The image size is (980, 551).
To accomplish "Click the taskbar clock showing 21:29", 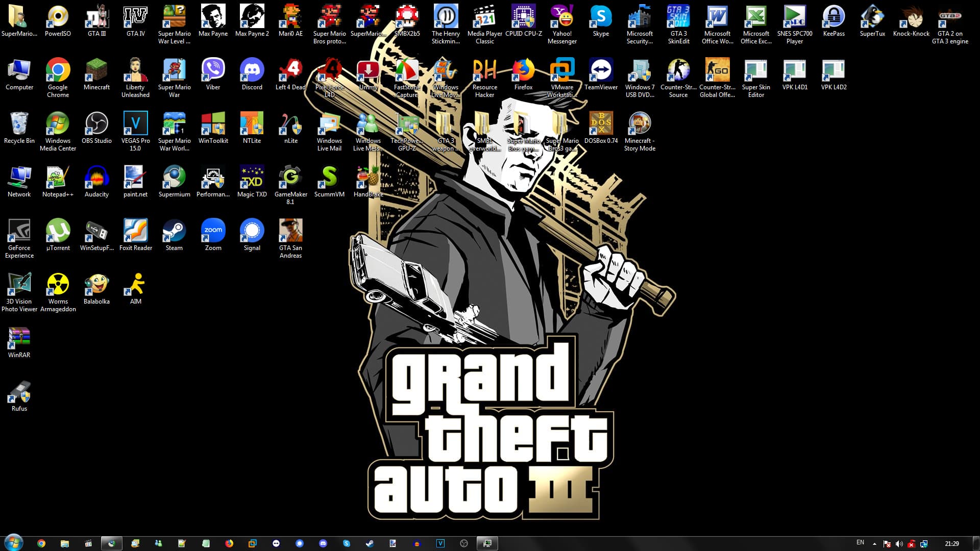I will pyautogui.click(x=951, y=544).
